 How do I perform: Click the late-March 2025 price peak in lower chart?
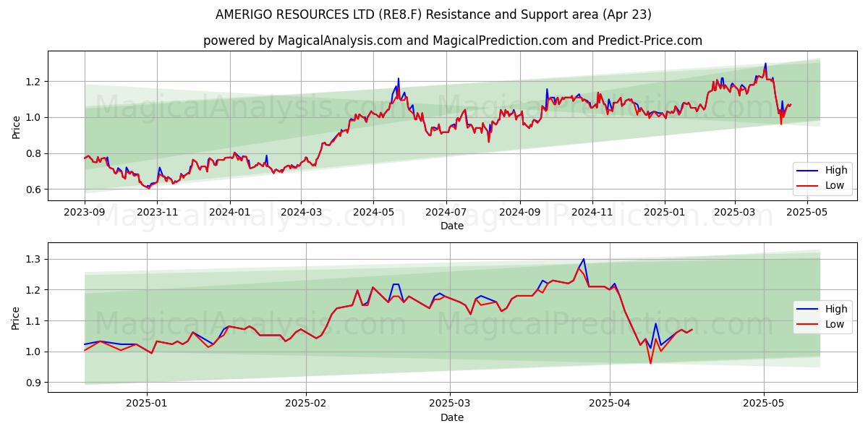[583, 260]
